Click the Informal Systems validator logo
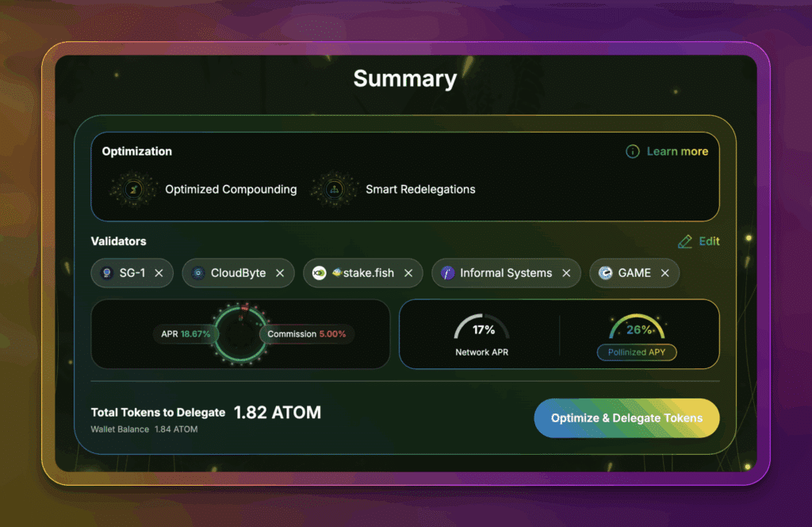Screen dimensions: 812x527 [447, 273]
